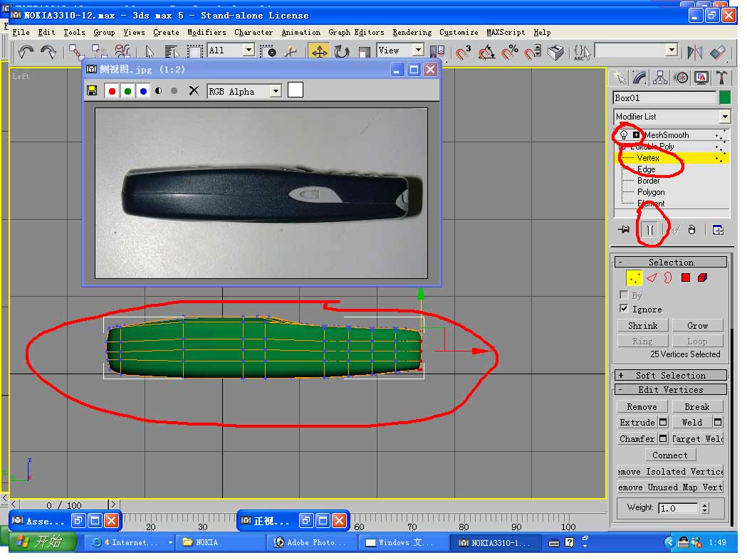This screenshot has width=747, height=560.
Task: Click the Weld button
Action: pos(691,423)
